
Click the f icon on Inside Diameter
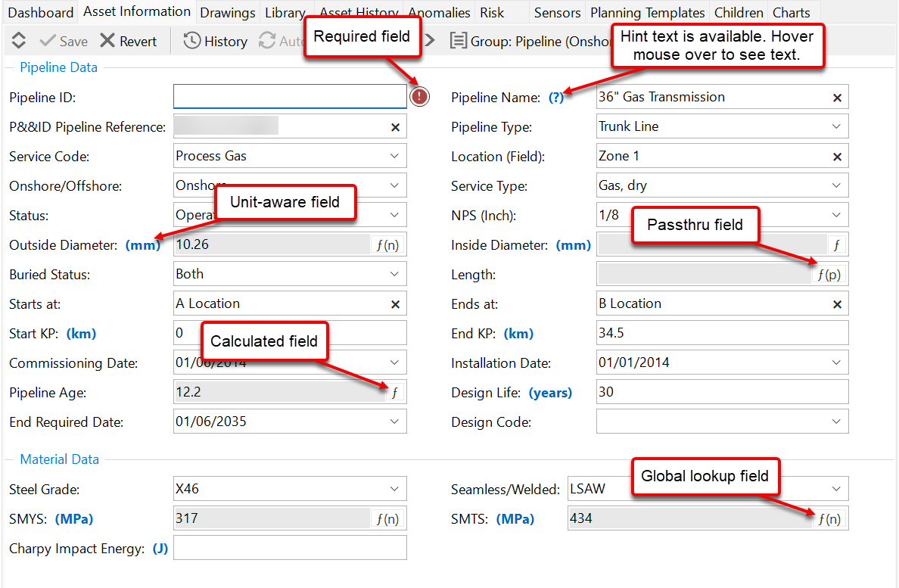coord(836,245)
